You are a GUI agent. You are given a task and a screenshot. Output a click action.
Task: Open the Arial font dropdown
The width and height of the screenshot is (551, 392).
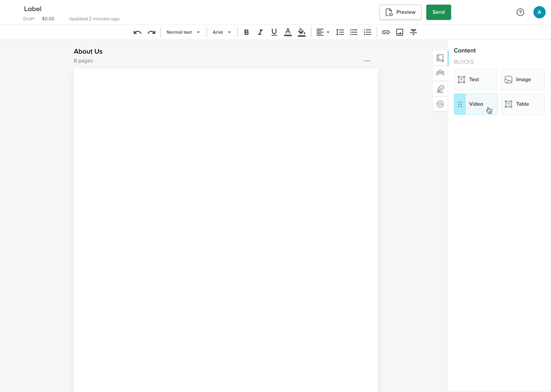pyautogui.click(x=222, y=32)
